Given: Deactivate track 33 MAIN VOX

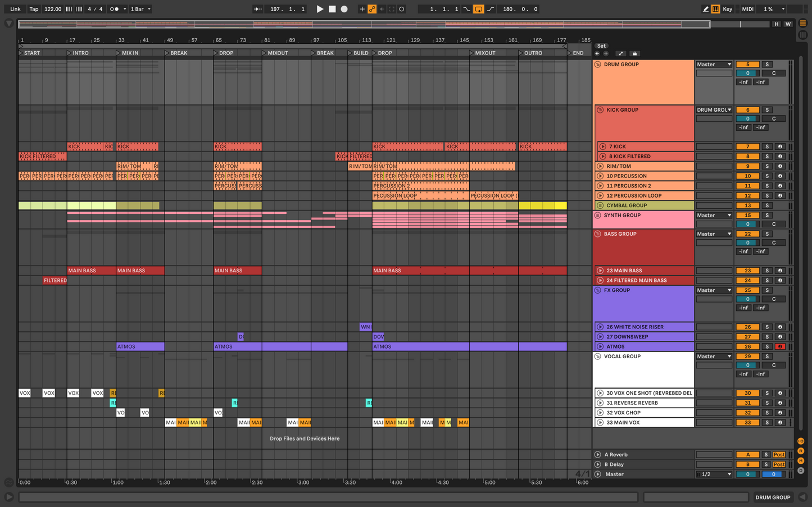Looking at the screenshot, I should (x=747, y=423).
